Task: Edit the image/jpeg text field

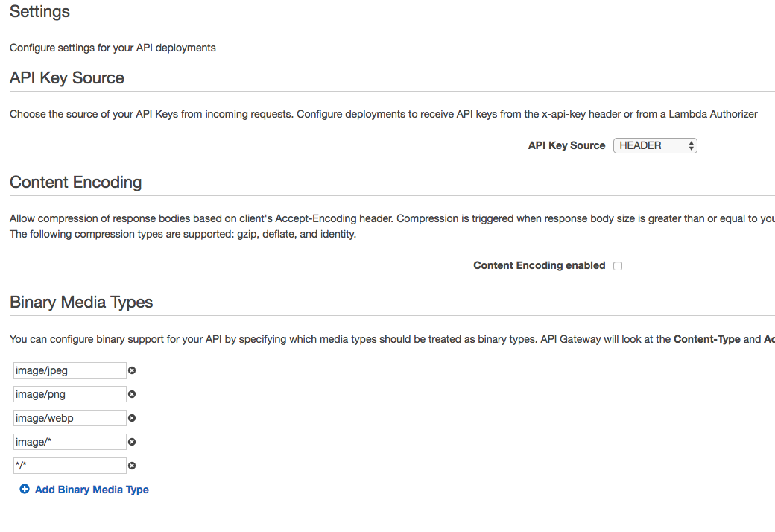Action: coord(69,370)
